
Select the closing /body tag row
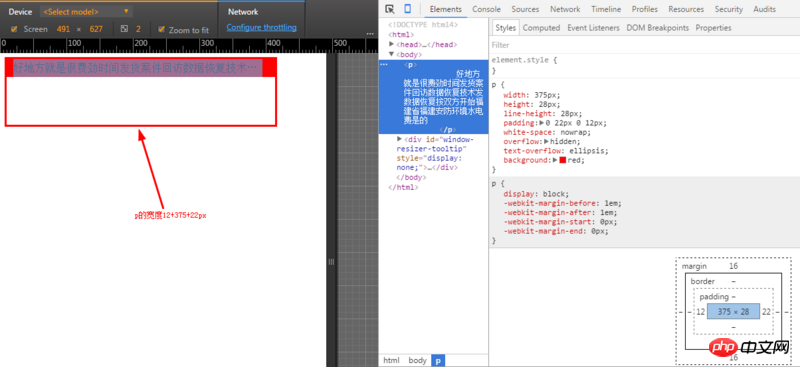pyautogui.click(x=411, y=178)
